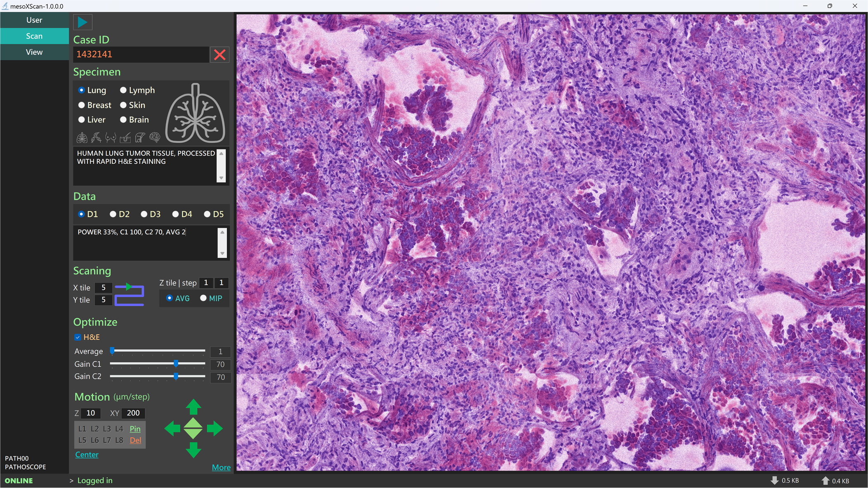The width and height of the screenshot is (868, 488).
Task: Click the upload arrow status icon
Action: click(x=825, y=481)
